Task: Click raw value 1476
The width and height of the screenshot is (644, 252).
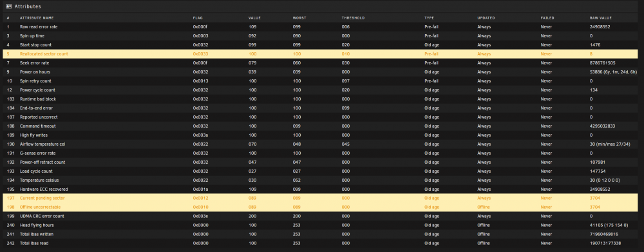Action: point(595,45)
